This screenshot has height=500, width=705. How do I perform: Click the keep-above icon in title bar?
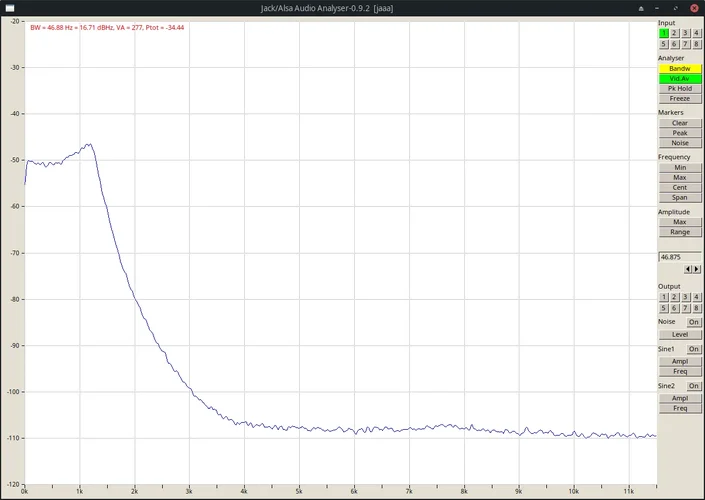pos(641,8)
